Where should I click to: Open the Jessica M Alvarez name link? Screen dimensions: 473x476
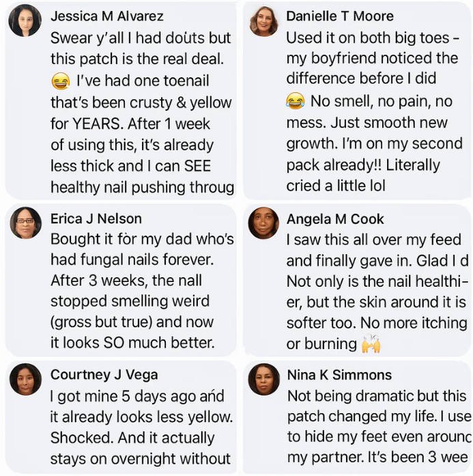click(x=107, y=16)
